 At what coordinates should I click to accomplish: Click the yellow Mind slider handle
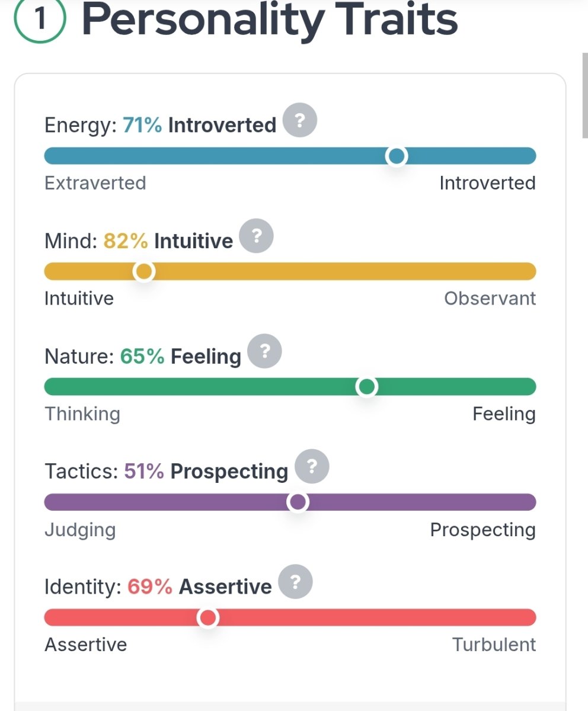pyautogui.click(x=144, y=271)
